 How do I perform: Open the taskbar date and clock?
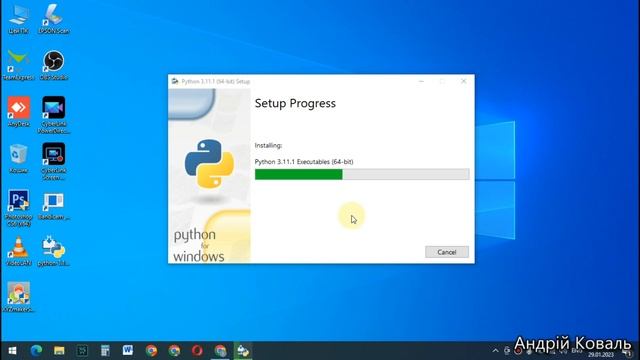coord(601,354)
